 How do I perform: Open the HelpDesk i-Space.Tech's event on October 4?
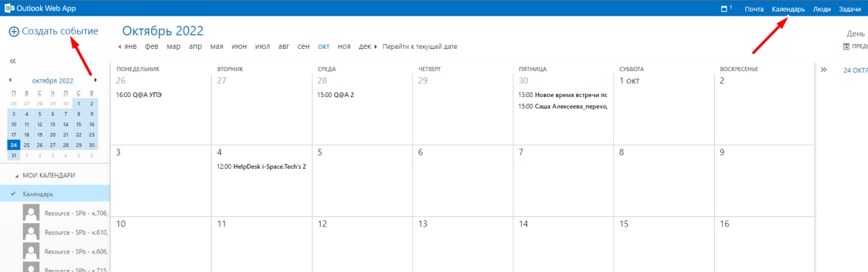pyautogui.click(x=261, y=166)
